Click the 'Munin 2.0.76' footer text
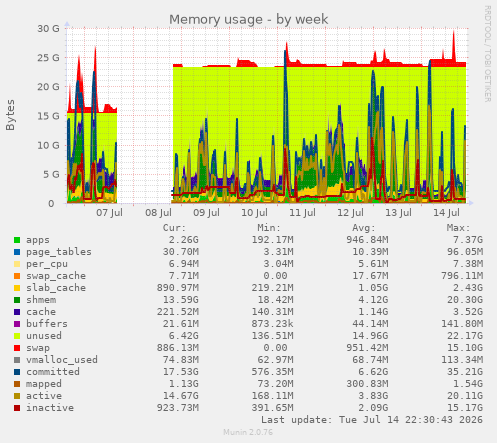The height and width of the screenshot is (443, 497). pos(248,432)
